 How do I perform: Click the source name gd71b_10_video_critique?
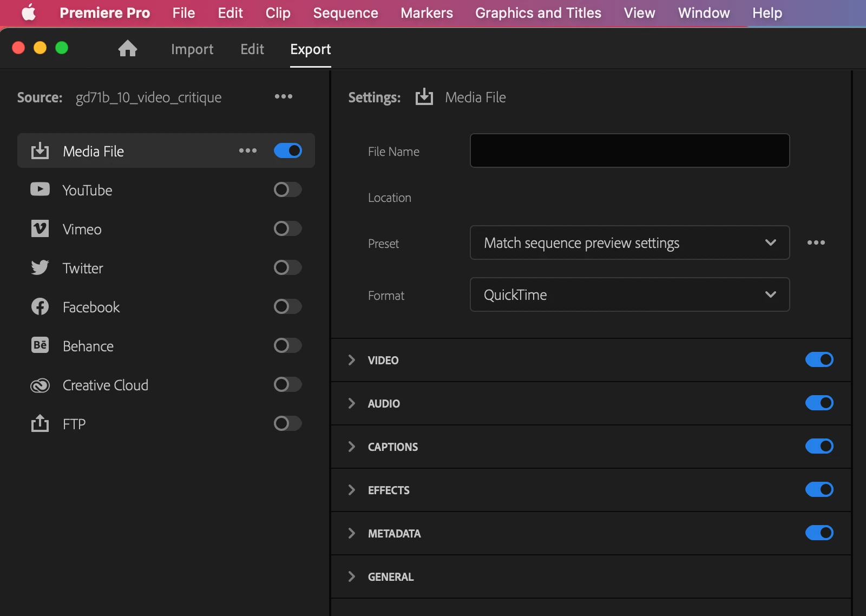click(x=149, y=97)
